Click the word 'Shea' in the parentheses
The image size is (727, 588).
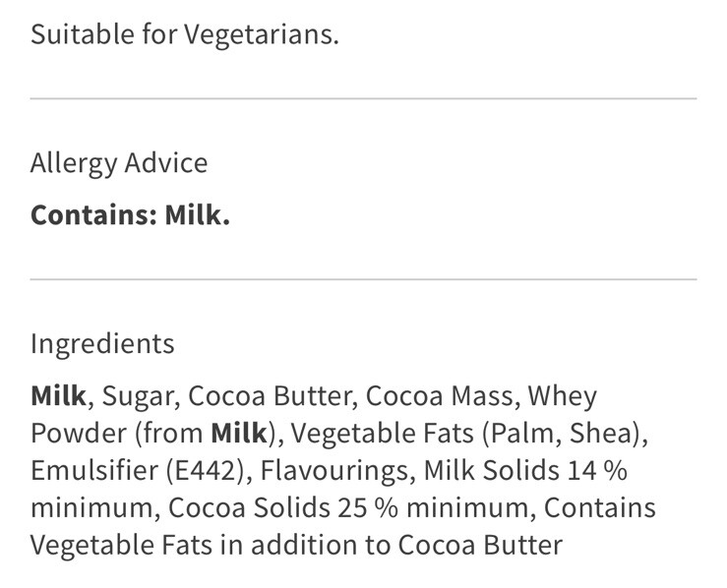tap(601, 434)
